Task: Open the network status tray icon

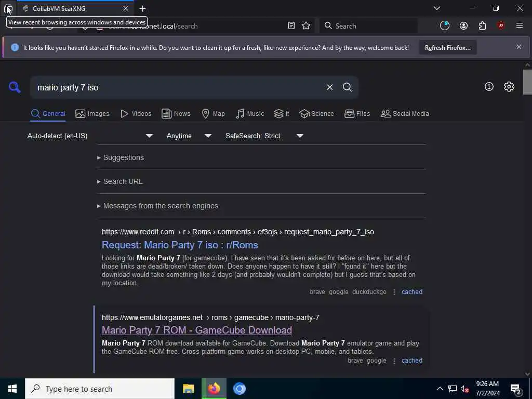Action: click(452, 389)
